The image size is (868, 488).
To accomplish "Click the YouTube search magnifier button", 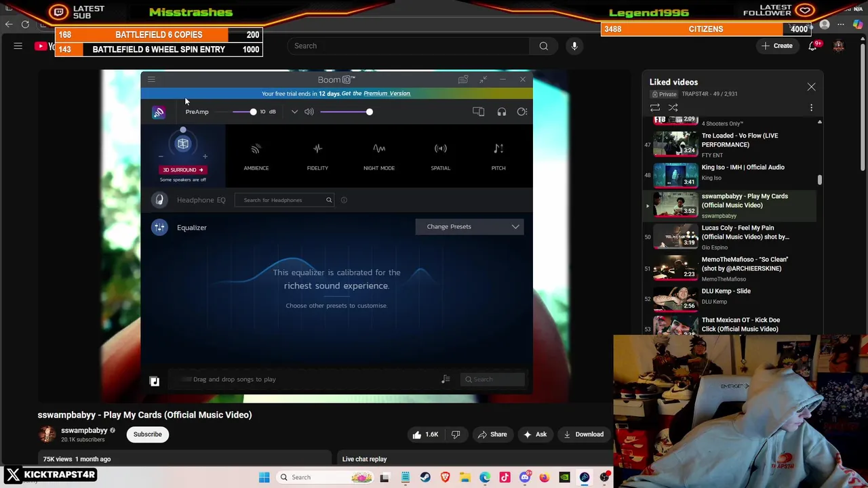I will (x=544, y=46).
